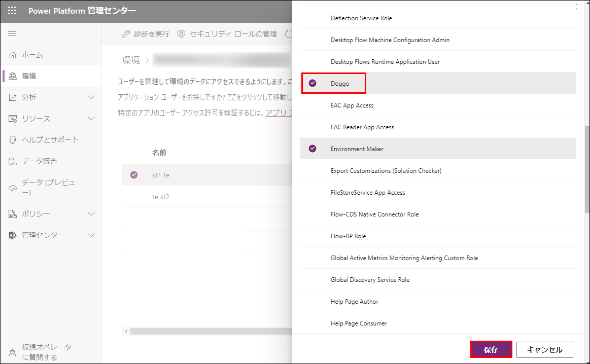The width and height of the screenshot is (590, 364).
Task: Click the Policies icon in sidebar
Action: pos(12,214)
